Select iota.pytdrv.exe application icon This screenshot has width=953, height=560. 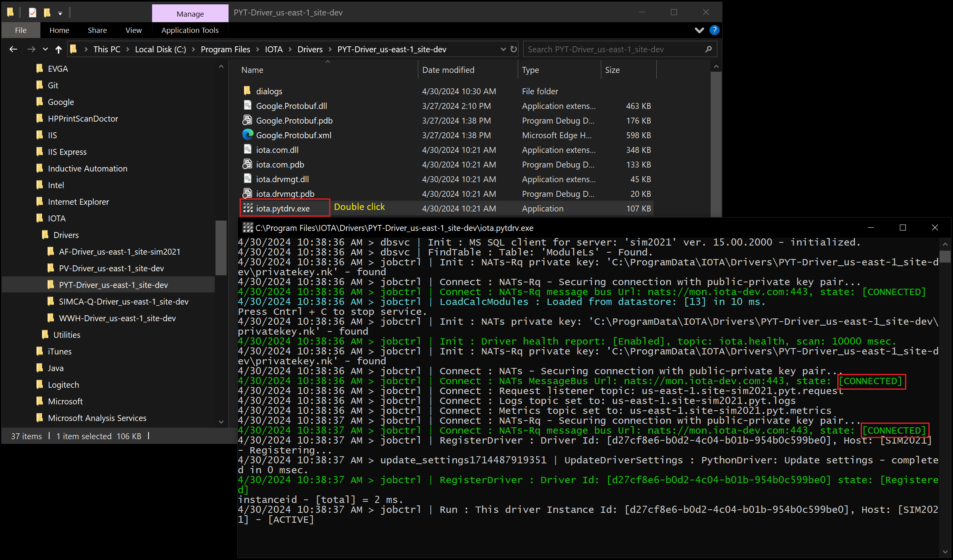point(248,208)
